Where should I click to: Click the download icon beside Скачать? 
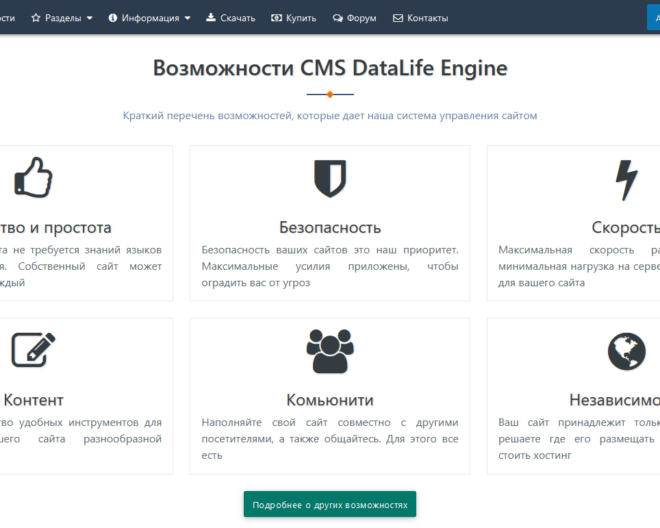click(210, 17)
